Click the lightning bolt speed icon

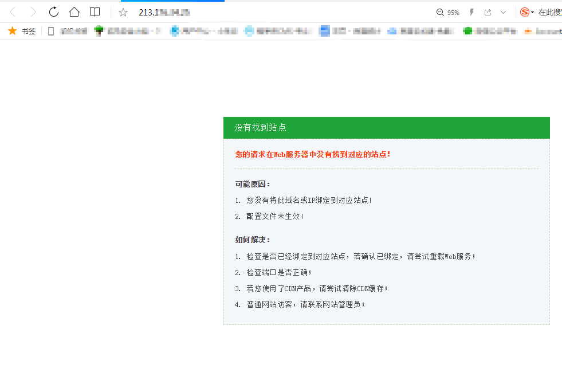pos(471,11)
